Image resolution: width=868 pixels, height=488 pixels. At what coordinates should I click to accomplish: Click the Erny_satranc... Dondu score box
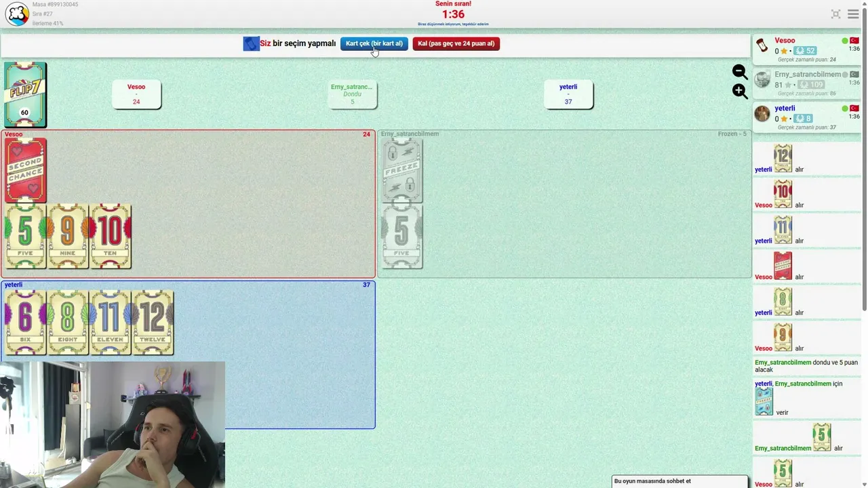352,94
